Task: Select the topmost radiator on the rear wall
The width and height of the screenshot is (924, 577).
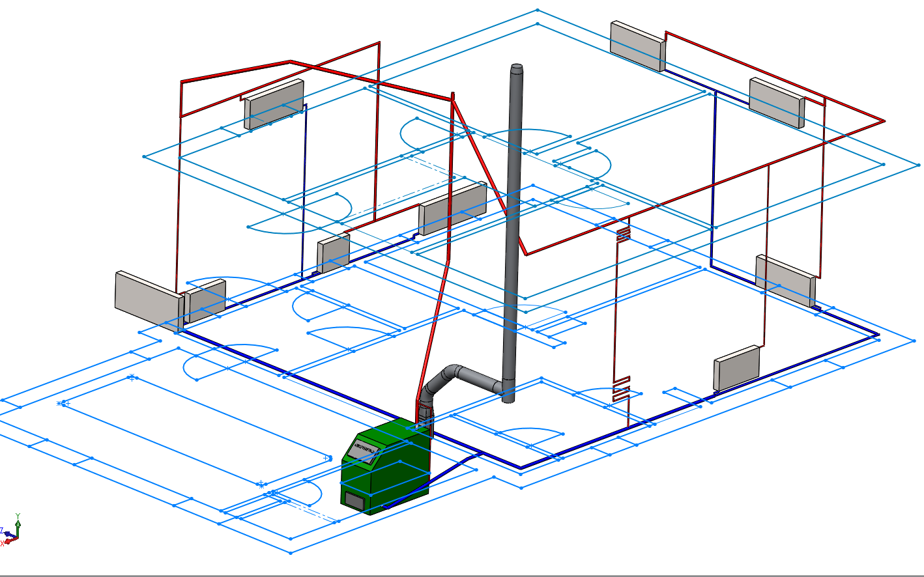Action: point(639,46)
